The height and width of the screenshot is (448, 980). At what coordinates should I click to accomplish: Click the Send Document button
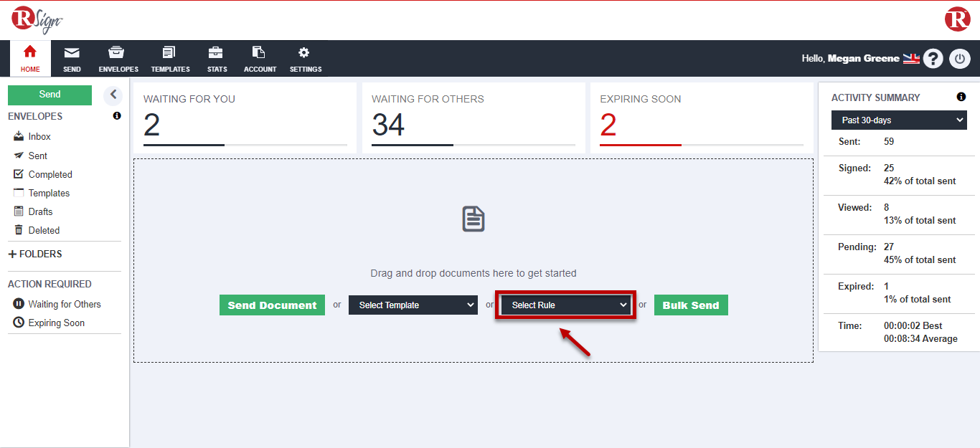[272, 305]
